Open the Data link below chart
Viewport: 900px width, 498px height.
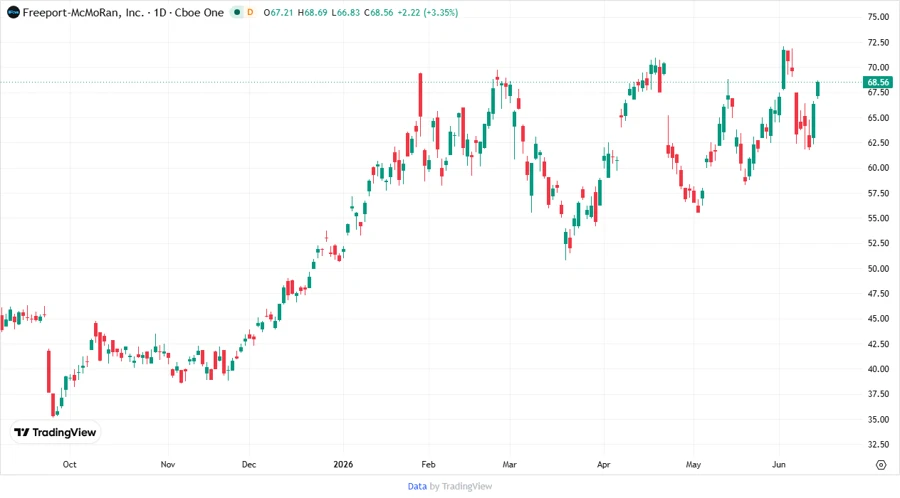click(x=417, y=487)
